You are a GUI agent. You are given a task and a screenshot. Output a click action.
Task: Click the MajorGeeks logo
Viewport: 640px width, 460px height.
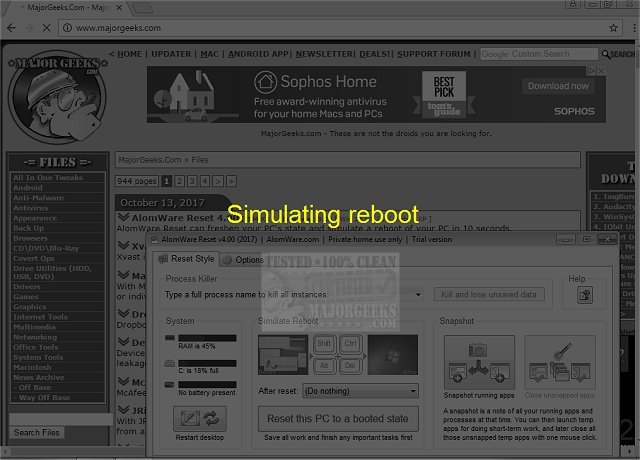[57, 97]
